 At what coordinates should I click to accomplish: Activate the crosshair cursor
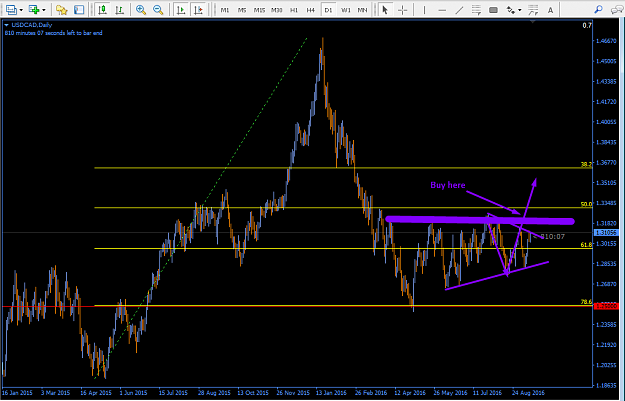coord(403,10)
